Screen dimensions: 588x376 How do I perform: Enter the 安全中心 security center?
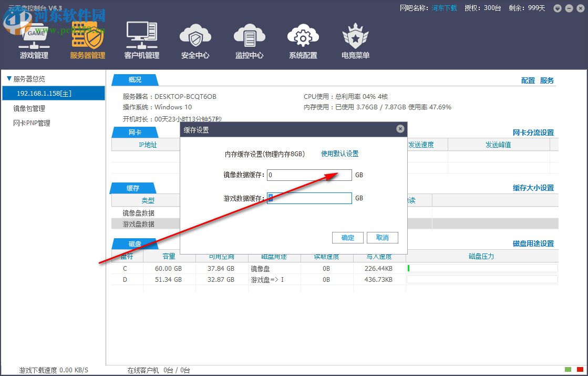click(195, 39)
